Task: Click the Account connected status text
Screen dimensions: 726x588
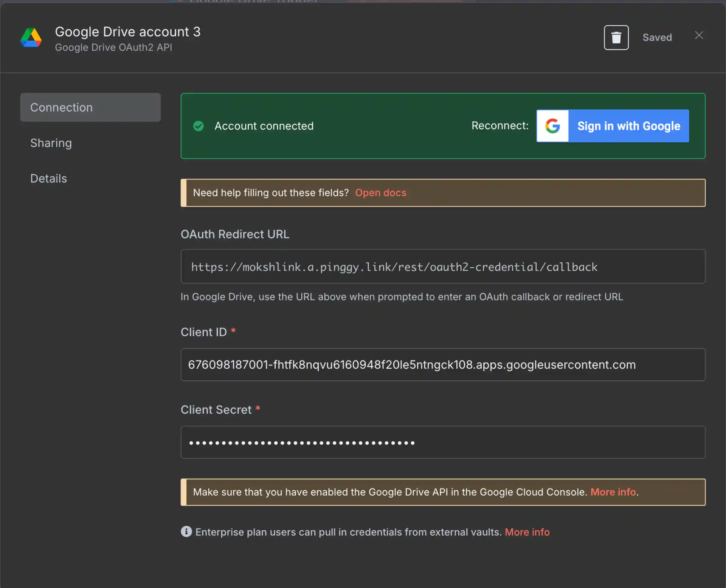Action: click(264, 126)
